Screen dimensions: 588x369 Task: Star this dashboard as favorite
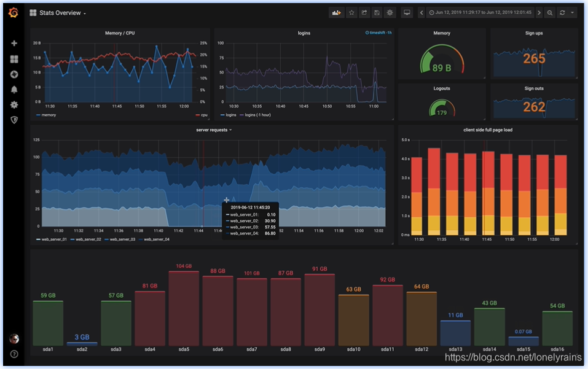351,13
